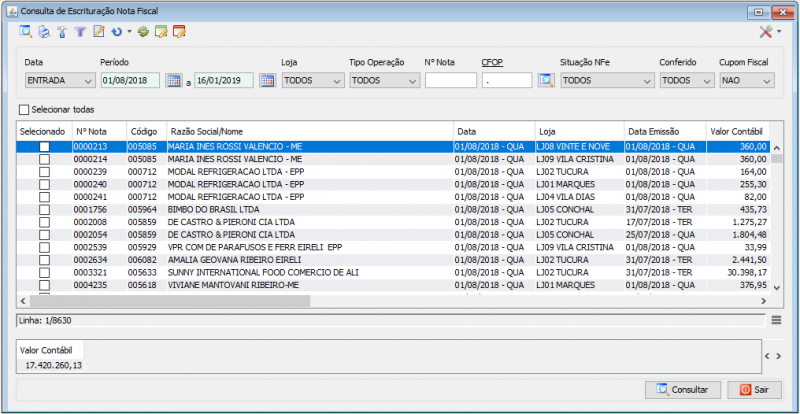This screenshot has width=800, height=414.
Task: Open the Cupom Fiscal dropdown showing NAO
Action: (x=747, y=81)
